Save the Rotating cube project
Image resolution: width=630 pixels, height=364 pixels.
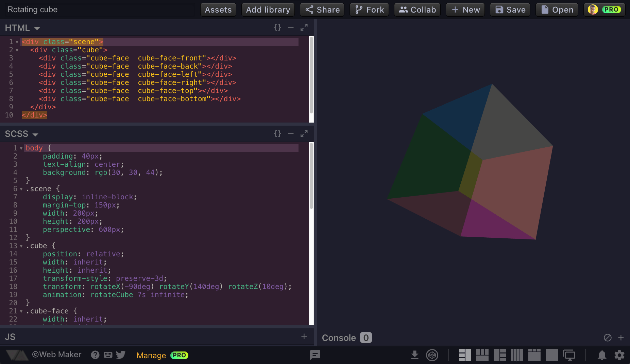pos(510,10)
